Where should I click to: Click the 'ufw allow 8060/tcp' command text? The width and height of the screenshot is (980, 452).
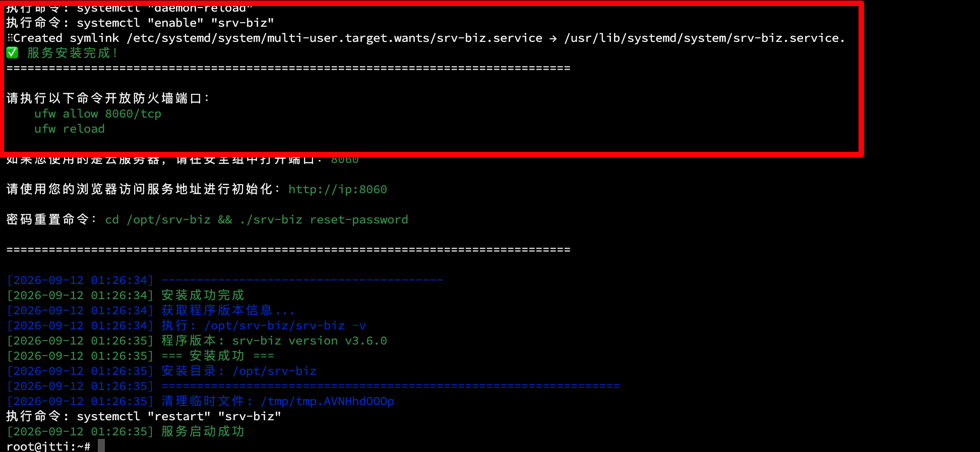click(98, 114)
